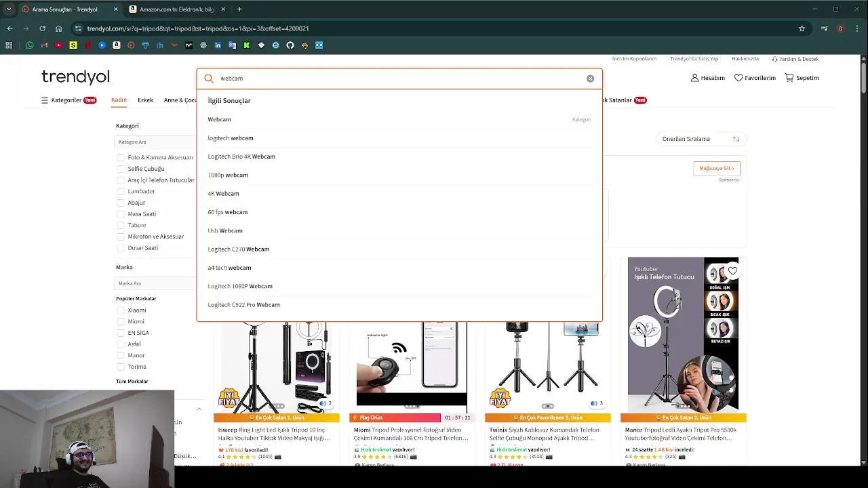Select the Webcam Kategori suggestion
868x488 pixels.
(x=399, y=119)
